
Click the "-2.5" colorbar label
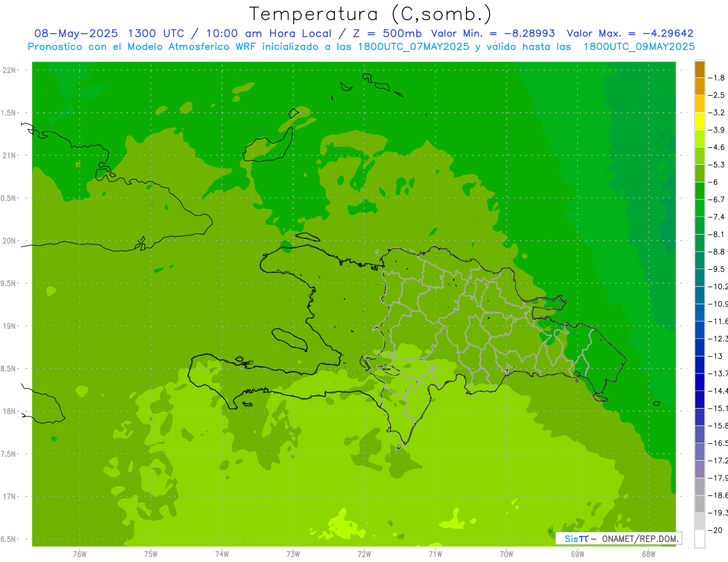click(716, 95)
